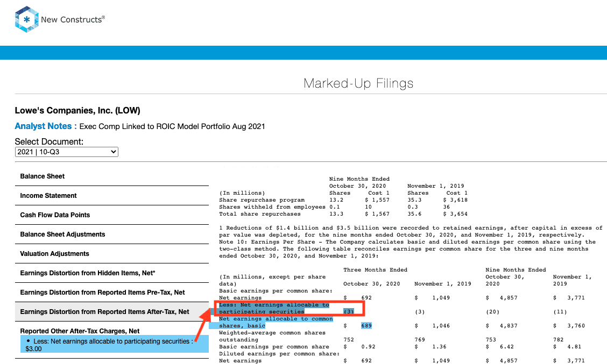
Task: Click the 'Three Months Ended' column header
Action: pyautogui.click(x=375, y=270)
